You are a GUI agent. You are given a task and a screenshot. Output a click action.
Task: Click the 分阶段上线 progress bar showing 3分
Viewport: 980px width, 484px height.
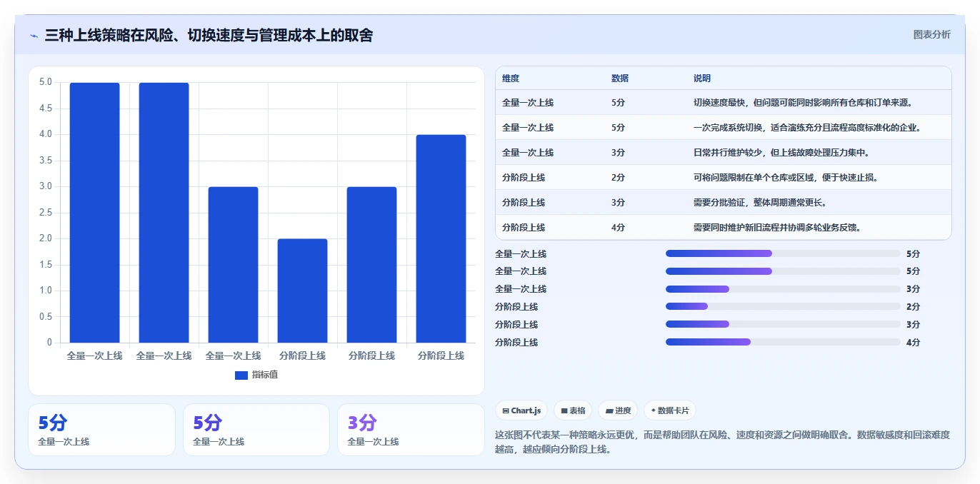pos(783,324)
